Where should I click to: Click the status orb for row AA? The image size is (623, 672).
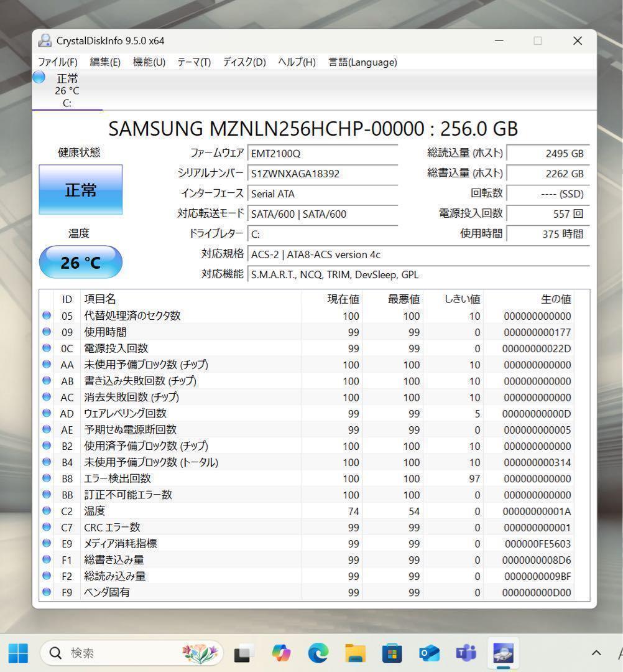tap(47, 364)
